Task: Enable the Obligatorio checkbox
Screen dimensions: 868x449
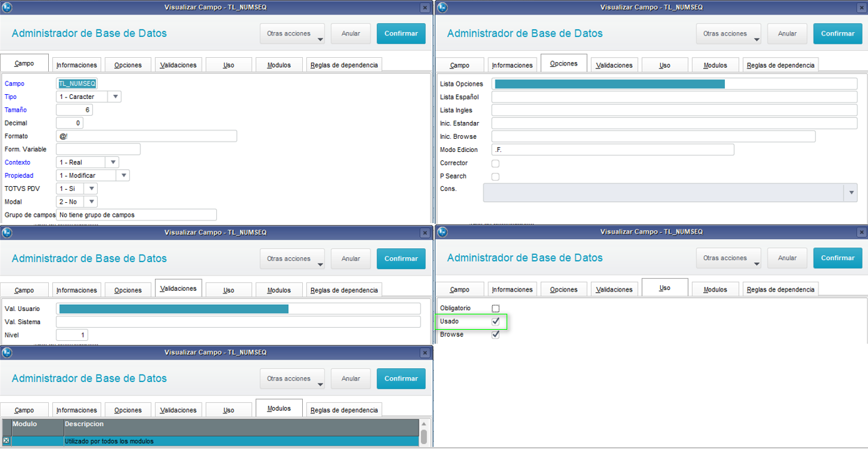Action: tap(495, 308)
